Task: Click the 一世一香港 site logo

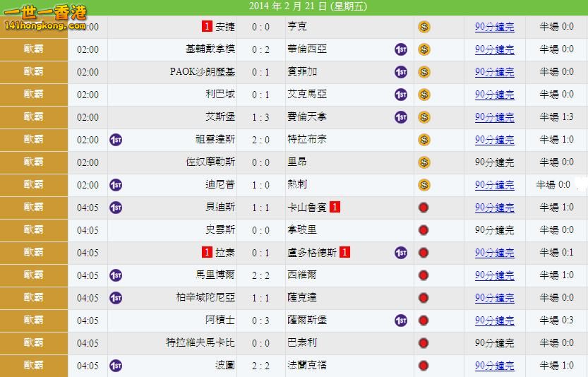Action: [44, 16]
